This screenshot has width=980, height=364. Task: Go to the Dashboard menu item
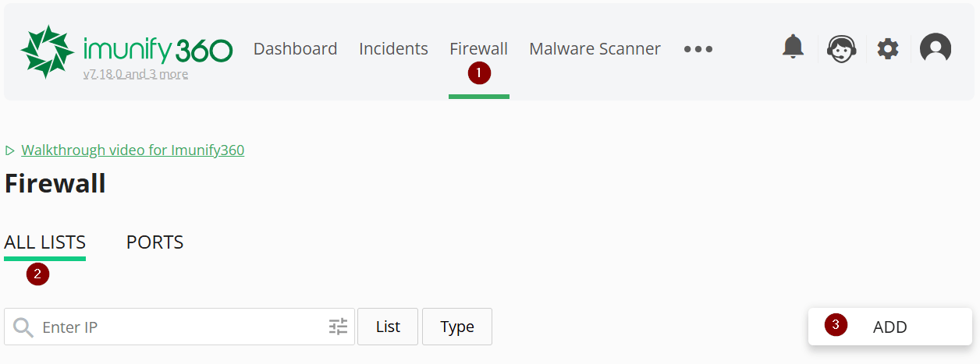[x=296, y=49]
